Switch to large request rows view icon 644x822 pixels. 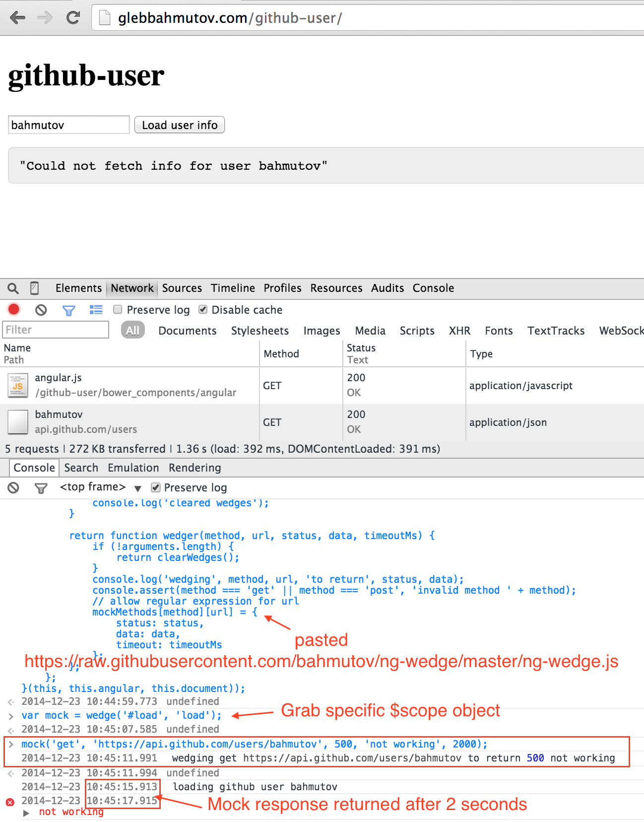pyautogui.click(x=96, y=310)
